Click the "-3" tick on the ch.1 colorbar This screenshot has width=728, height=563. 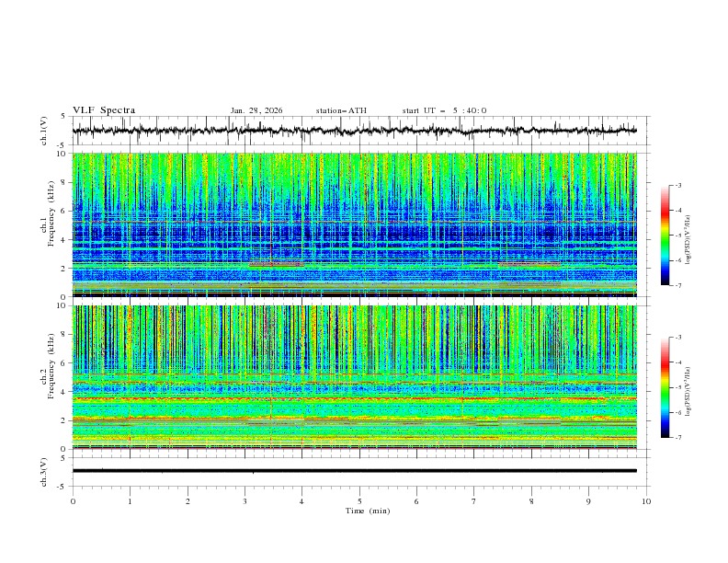(x=678, y=186)
